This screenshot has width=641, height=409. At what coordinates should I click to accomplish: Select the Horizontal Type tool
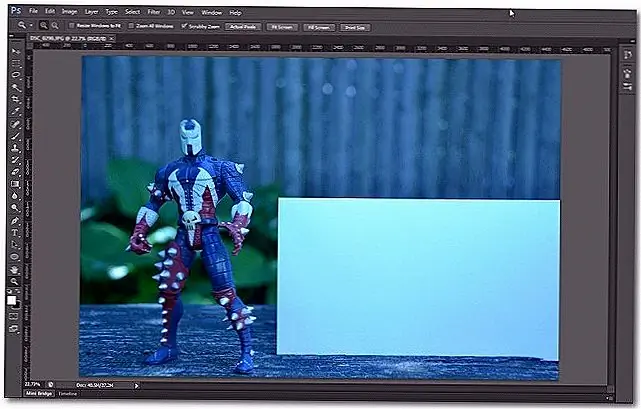tap(16, 232)
